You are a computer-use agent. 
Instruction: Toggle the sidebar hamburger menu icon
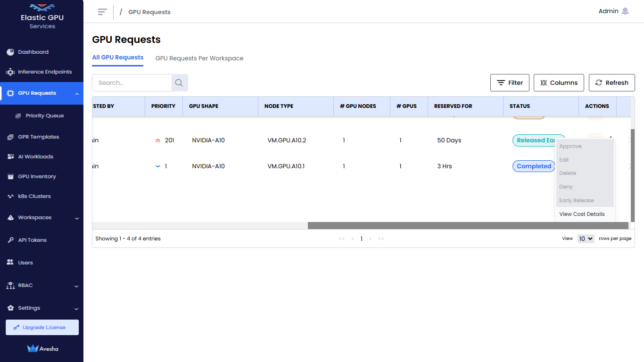(x=102, y=12)
